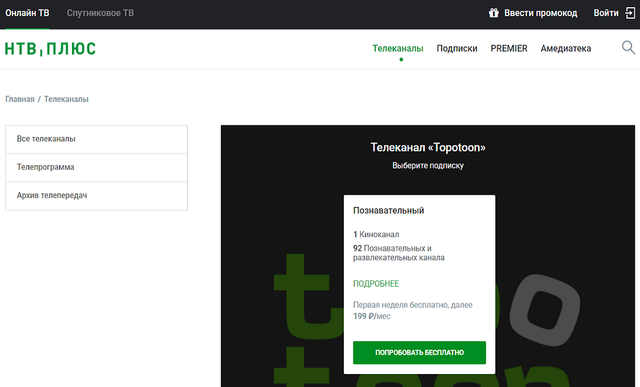Open the Амедиатека menu item

566,49
